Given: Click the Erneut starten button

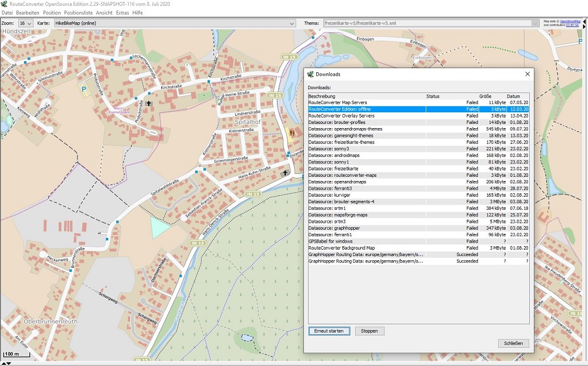Looking at the screenshot, I should tap(329, 331).
